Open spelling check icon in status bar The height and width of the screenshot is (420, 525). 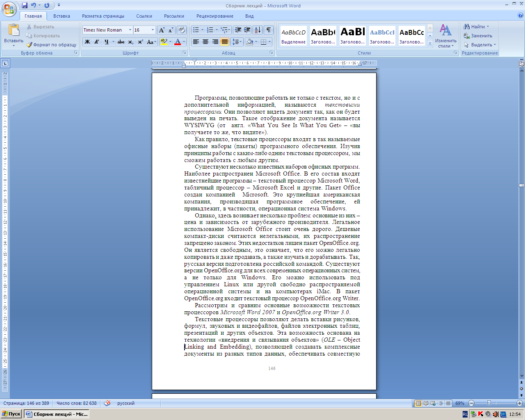pos(107,403)
